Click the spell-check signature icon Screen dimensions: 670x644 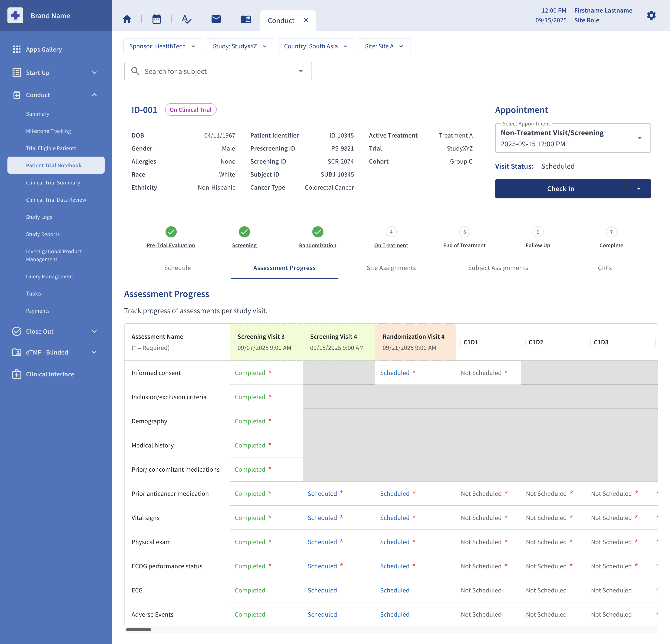coord(186,19)
